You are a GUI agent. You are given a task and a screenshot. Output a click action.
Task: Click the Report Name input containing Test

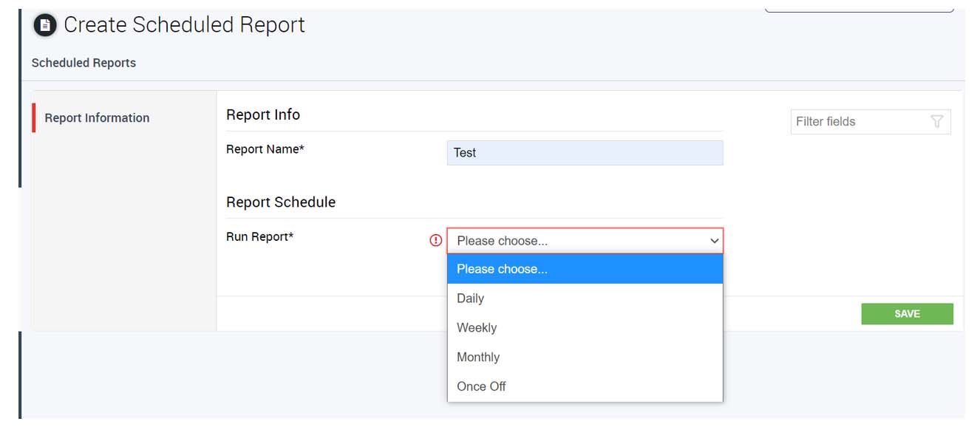click(x=584, y=153)
